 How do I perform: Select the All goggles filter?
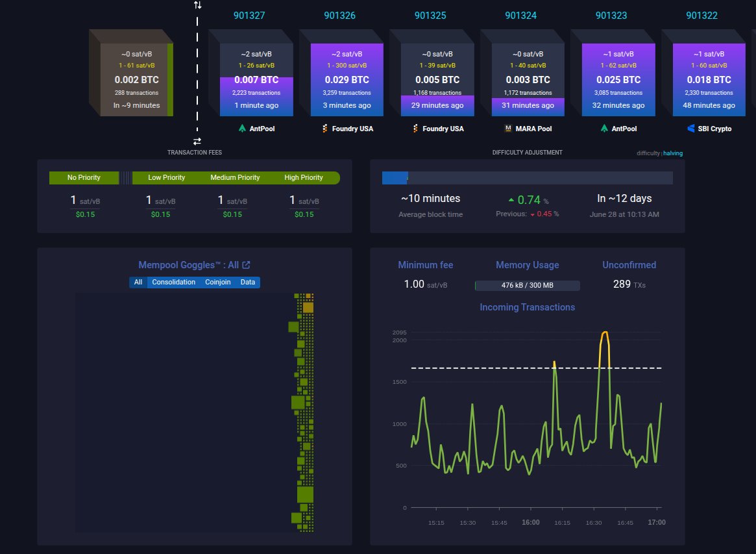(x=138, y=283)
